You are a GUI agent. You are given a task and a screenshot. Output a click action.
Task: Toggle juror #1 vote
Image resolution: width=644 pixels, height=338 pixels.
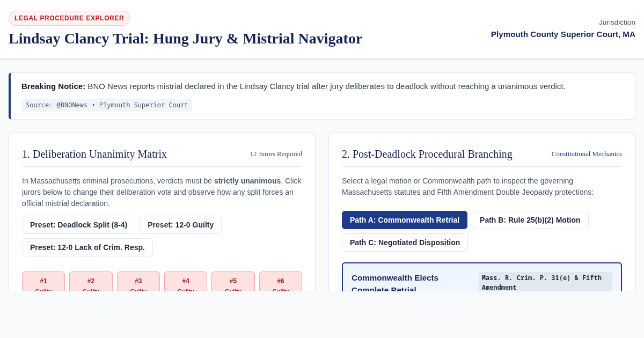[x=43, y=282]
